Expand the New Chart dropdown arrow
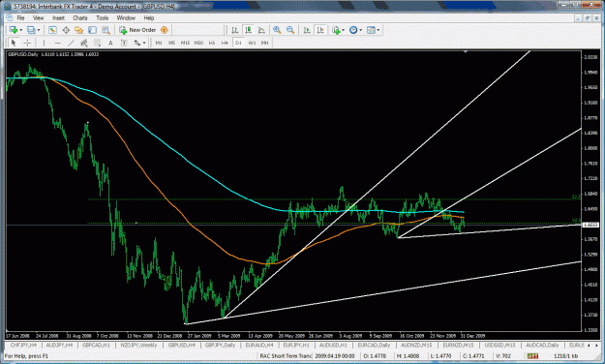 point(21,30)
